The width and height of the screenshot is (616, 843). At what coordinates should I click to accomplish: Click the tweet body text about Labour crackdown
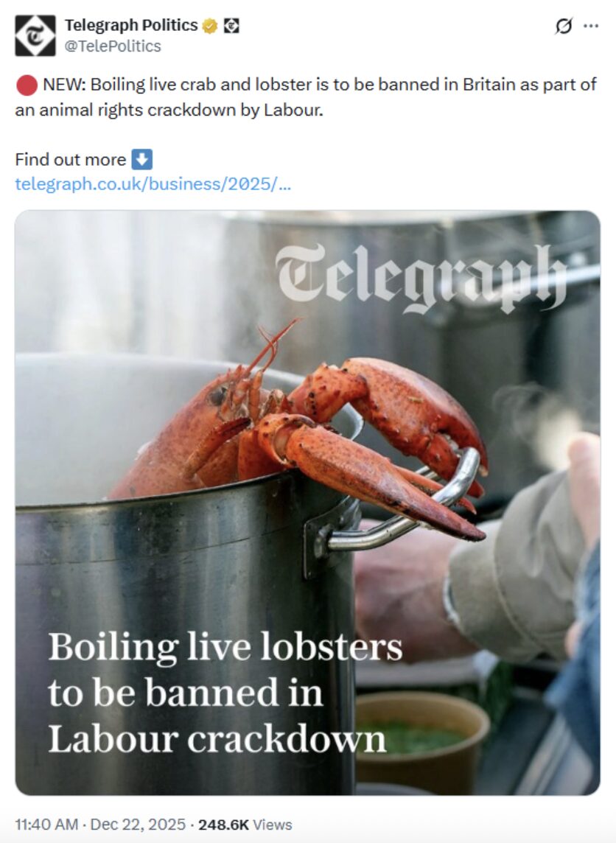pyautogui.click(x=306, y=97)
